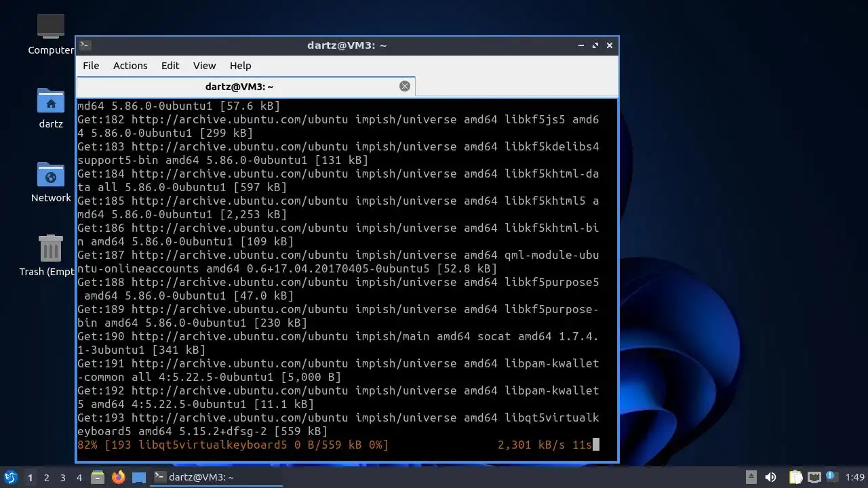Viewport: 868px width, 488px height.
Task: Click the terminal icon in title bar
Action: click(x=85, y=45)
